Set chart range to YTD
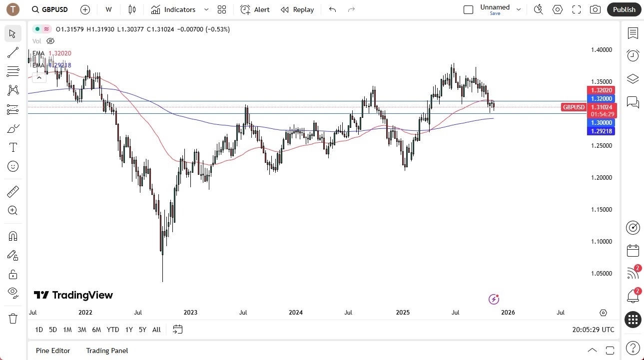This screenshot has width=644, height=360. pos(113,330)
